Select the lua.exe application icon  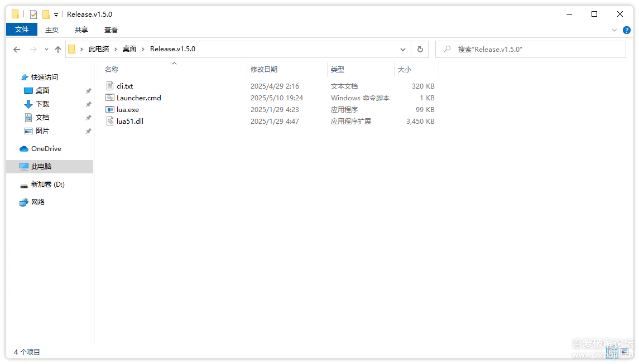110,110
